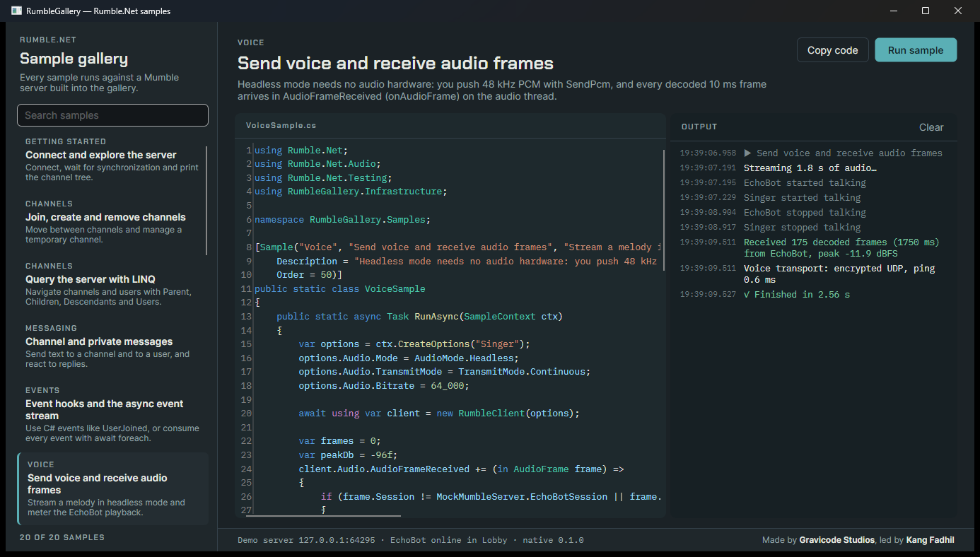Follow the Gravicode Studios link

pos(838,540)
